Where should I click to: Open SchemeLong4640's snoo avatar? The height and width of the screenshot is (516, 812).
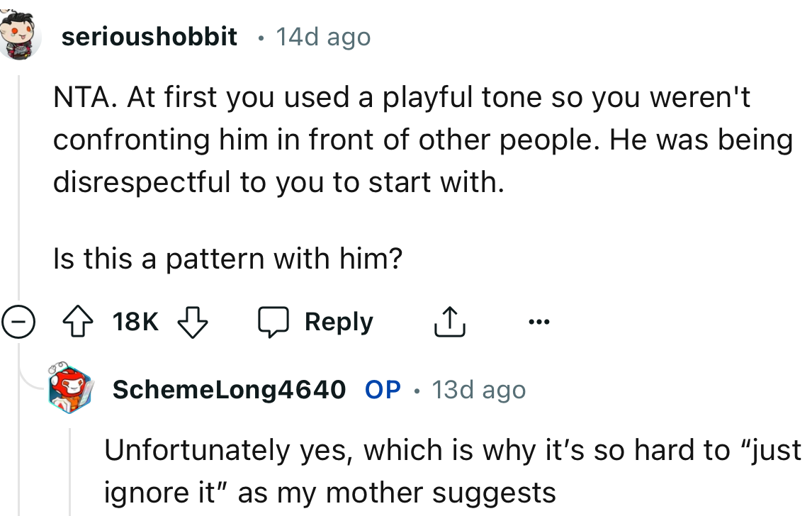click(69, 389)
